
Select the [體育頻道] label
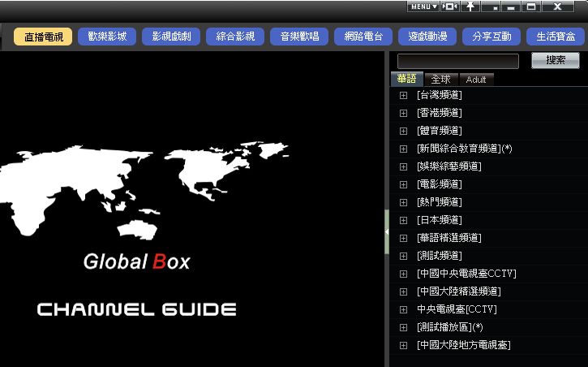pos(439,131)
